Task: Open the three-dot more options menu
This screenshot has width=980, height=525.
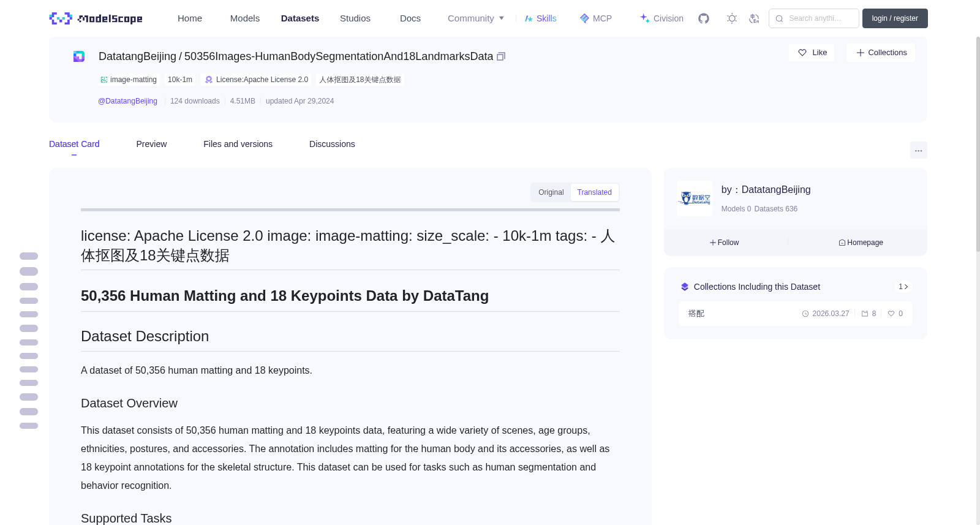Action: (918, 150)
